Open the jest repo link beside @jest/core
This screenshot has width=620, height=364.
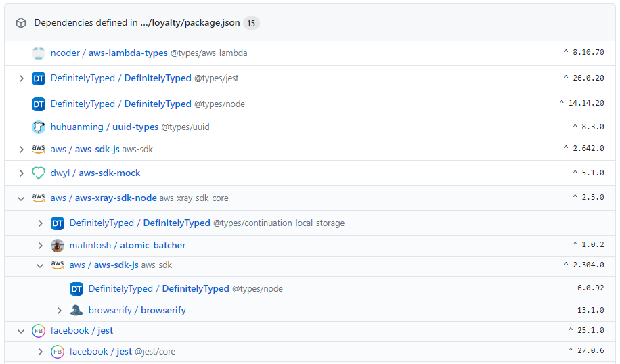tap(124, 351)
